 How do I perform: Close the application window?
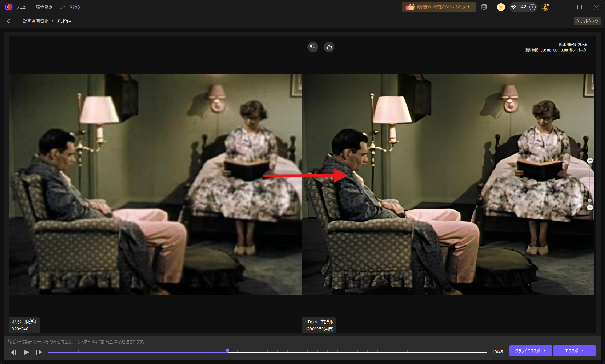point(596,7)
